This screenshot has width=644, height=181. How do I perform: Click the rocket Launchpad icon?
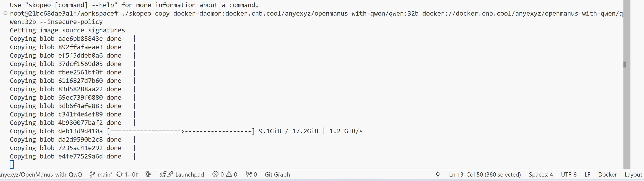(x=163, y=174)
